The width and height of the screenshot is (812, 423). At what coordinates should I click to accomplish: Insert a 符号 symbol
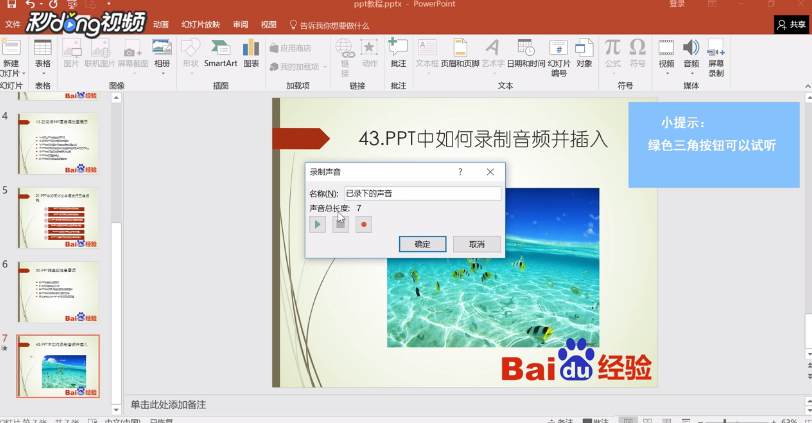637,53
